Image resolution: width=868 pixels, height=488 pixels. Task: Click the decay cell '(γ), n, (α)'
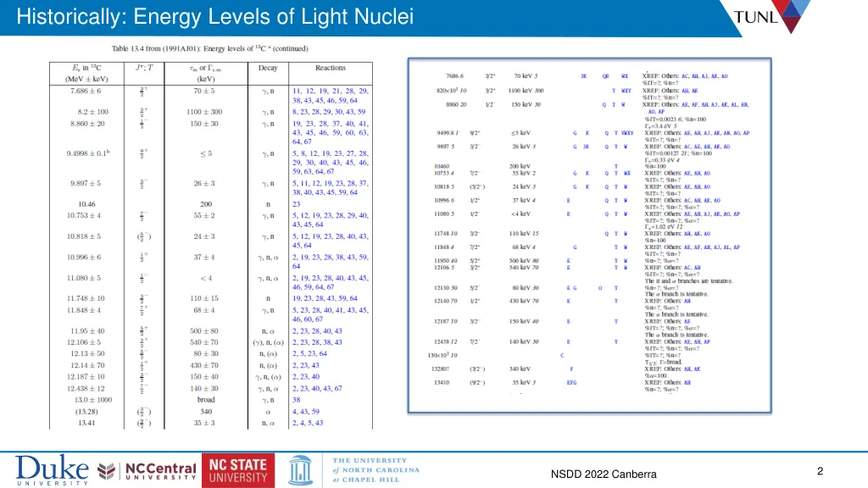pyautogui.click(x=268, y=342)
